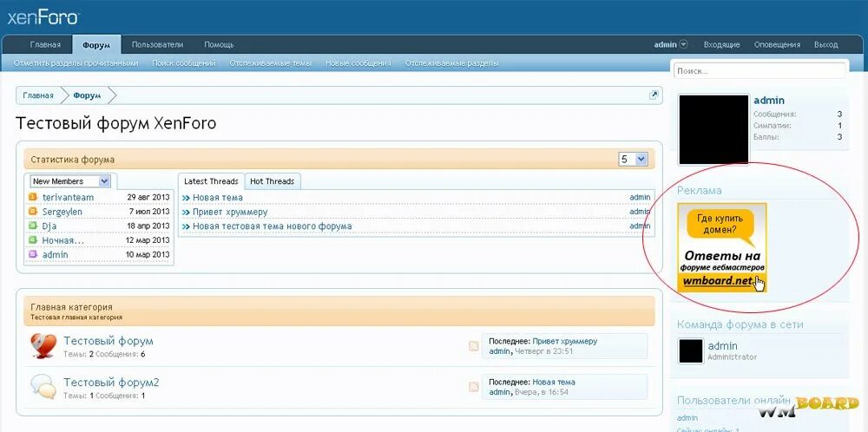Click Ночная... green member icon
The height and width of the screenshot is (432, 868).
tap(33, 240)
